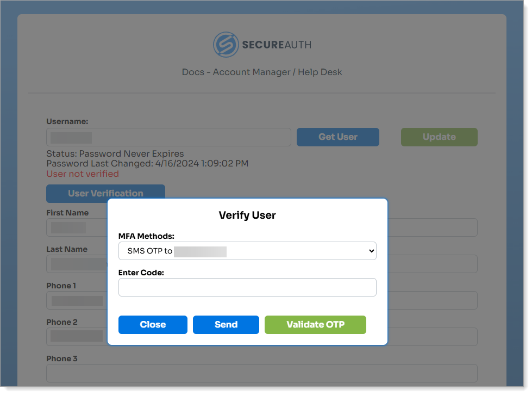Click the User not verified warning text
This screenshot has height=395, width=532.
click(x=82, y=174)
